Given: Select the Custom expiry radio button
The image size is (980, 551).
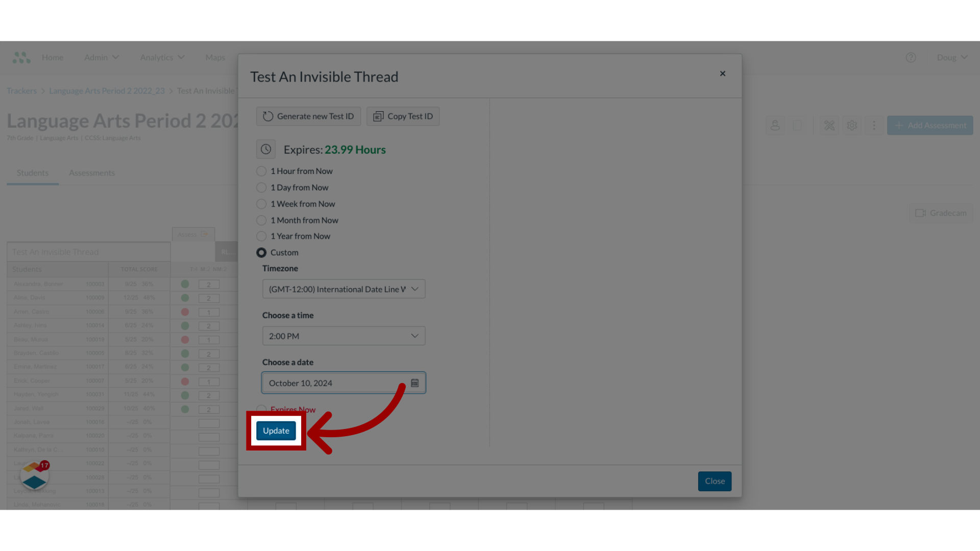Looking at the screenshot, I should (x=261, y=252).
